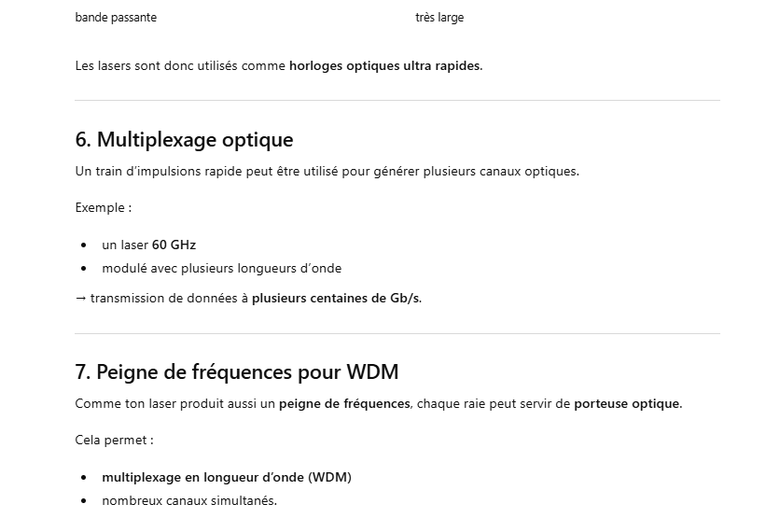Image resolution: width=766 pixels, height=532 pixels.
Task: Click the bullet "nombreux canaux simultanés."
Action: [x=189, y=501]
